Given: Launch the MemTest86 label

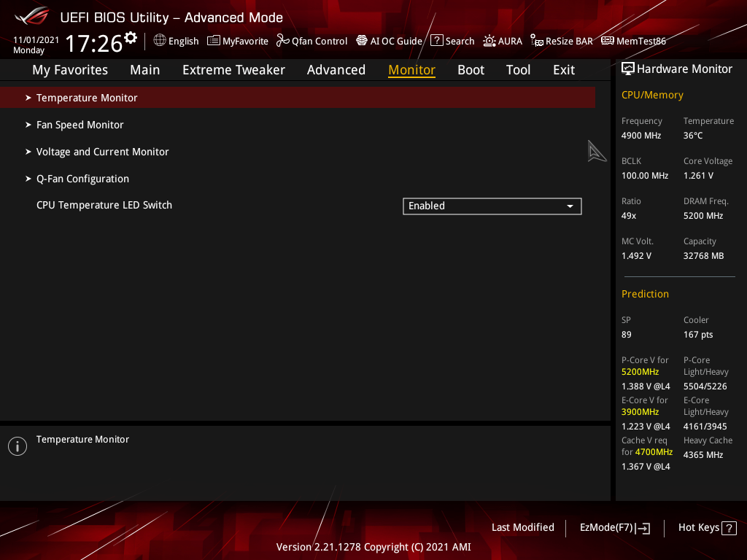Looking at the screenshot, I should click(x=640, y=42).
